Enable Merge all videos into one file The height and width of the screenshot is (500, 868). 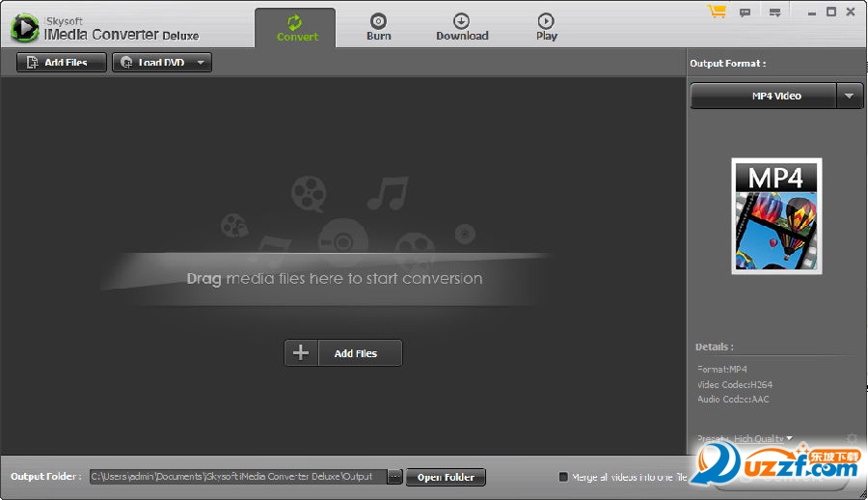pyautogui.click(x=563, y=477)
